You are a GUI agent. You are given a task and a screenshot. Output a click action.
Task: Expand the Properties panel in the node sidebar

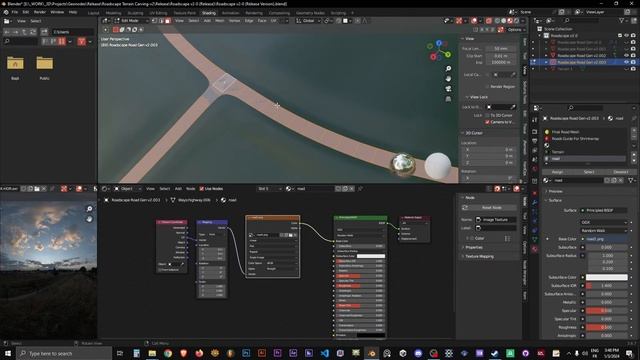coord(473,248)
